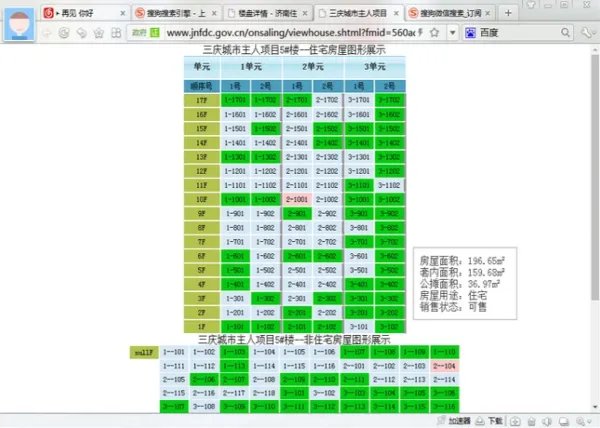Click the 17F floor row label
This screenshot has height=428, width=600.
(x=202, y=100)
